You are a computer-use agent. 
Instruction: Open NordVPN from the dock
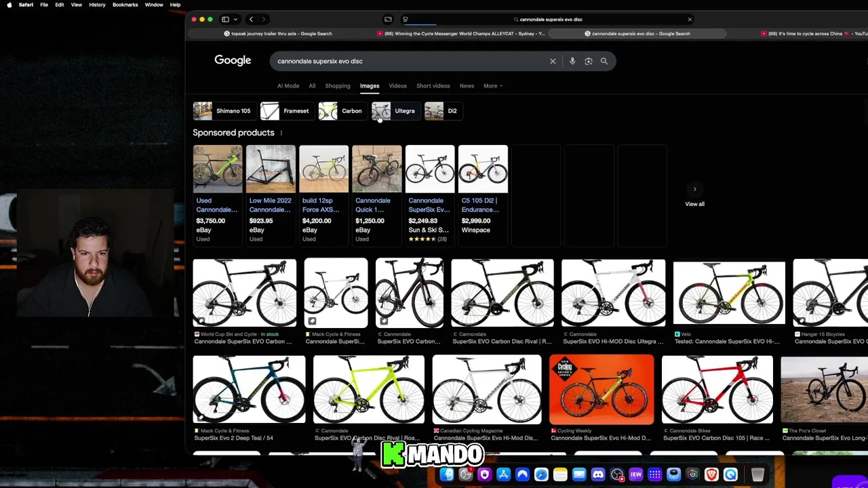pyautogui.click(x=522, y=474)
